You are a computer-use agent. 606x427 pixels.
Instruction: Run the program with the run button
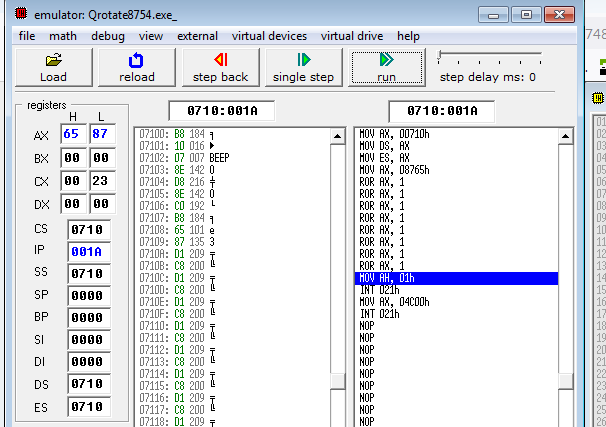386,67
